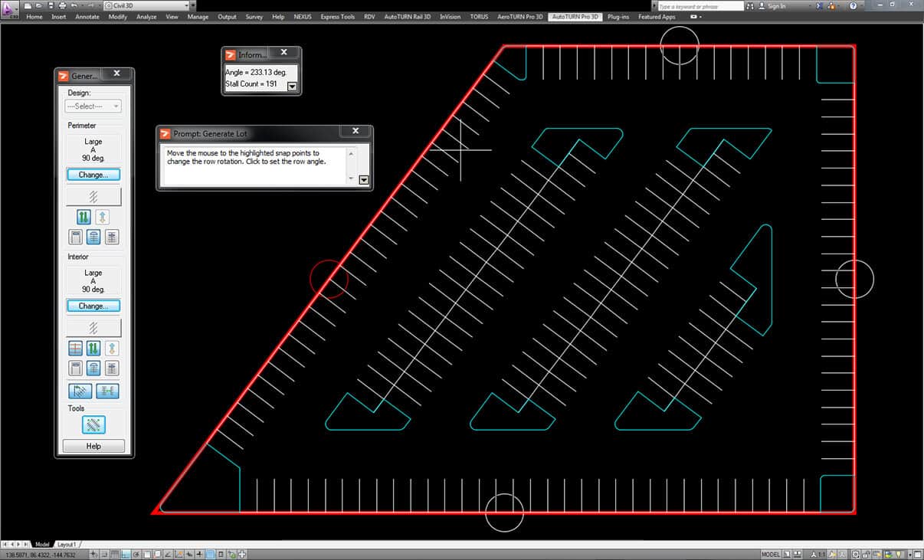Viewport: 924px width, 560px height.
Task: Click the down arrow of the Prompt text scrollbar
Action: coord(352,178)
